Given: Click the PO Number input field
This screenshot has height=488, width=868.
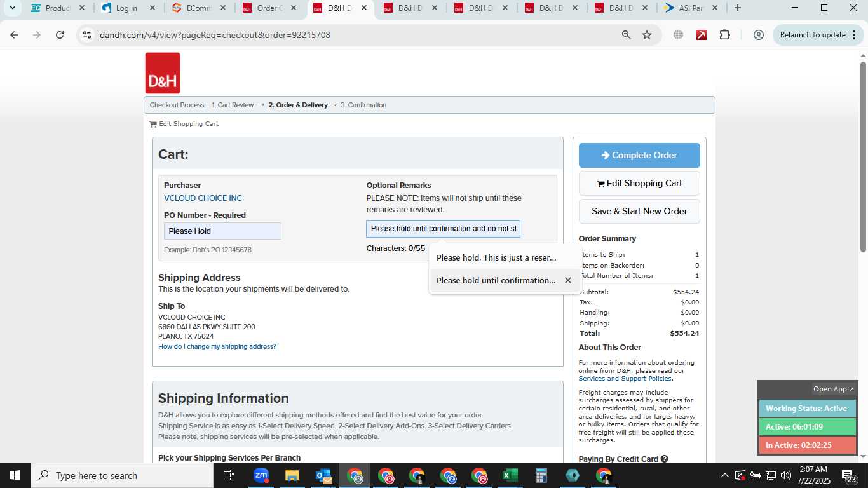Looking at the screenshot, I should pos(222,231).
